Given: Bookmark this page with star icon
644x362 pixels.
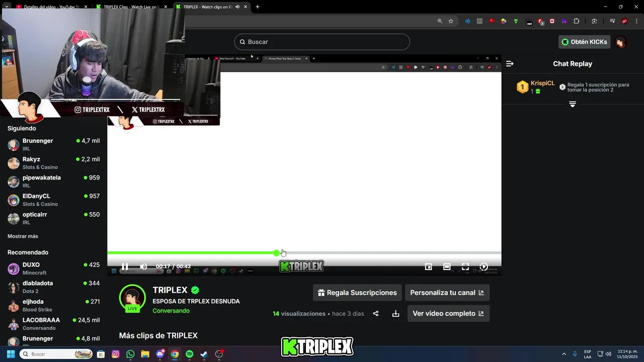Looking at the screenshot, I should pyautogui.click(x=451, y=21).
